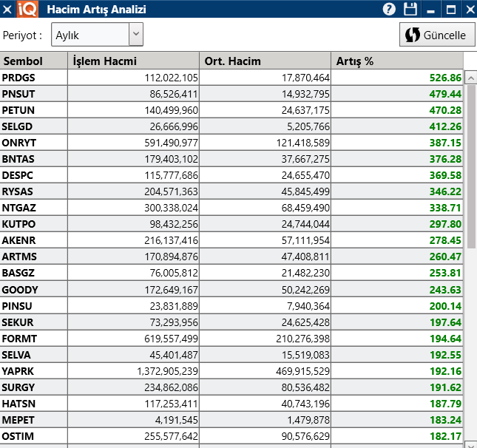The width and height of the screenshot is (477, 448).
Task: Maximize the Hacim Artış Analizi window
Action: [451, 10]
